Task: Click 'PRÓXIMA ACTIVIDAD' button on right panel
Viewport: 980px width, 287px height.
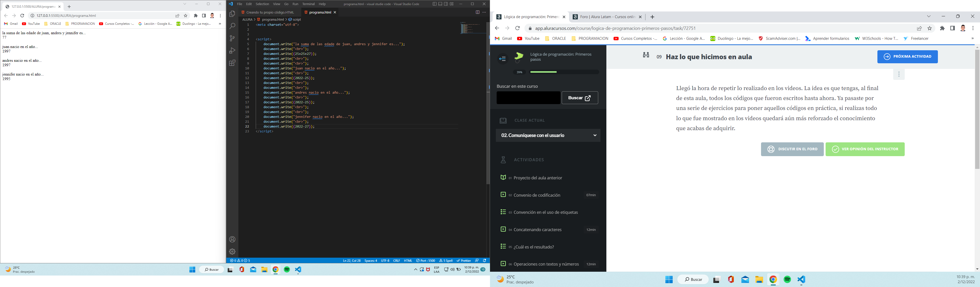Action: click(x=908, y=56)
